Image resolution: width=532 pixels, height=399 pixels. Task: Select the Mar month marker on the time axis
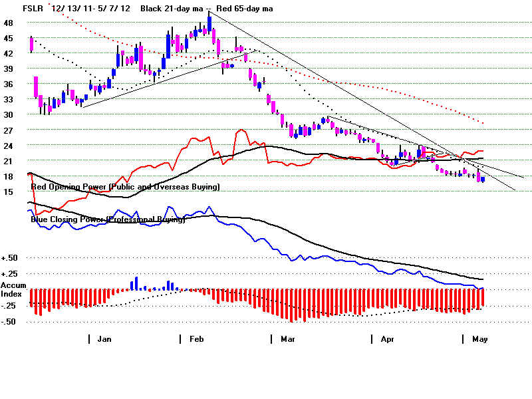tap(287, 339)
